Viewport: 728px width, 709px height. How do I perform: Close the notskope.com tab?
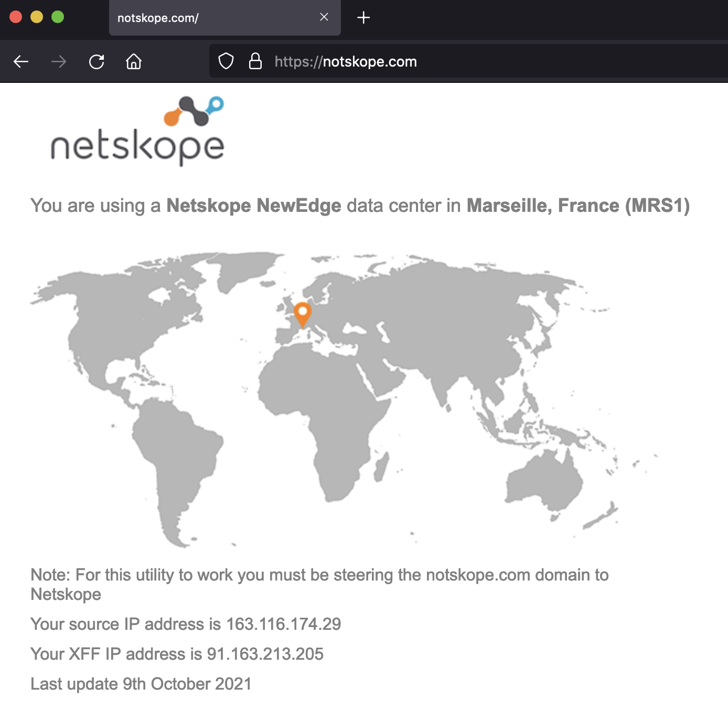(x=324, y=17)
